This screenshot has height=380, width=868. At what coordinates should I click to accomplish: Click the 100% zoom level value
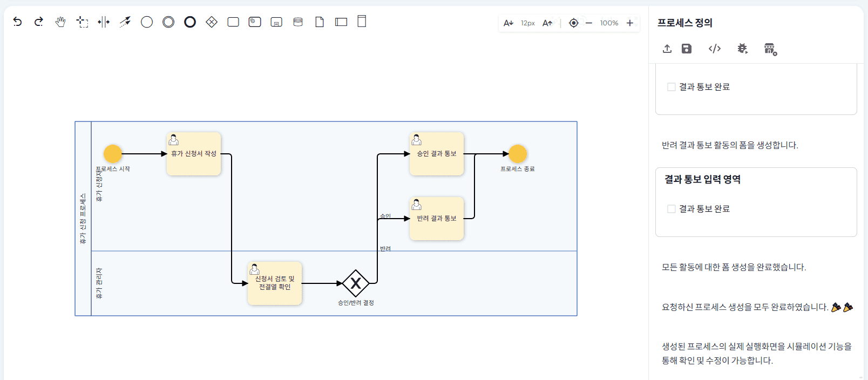(609, 23)
